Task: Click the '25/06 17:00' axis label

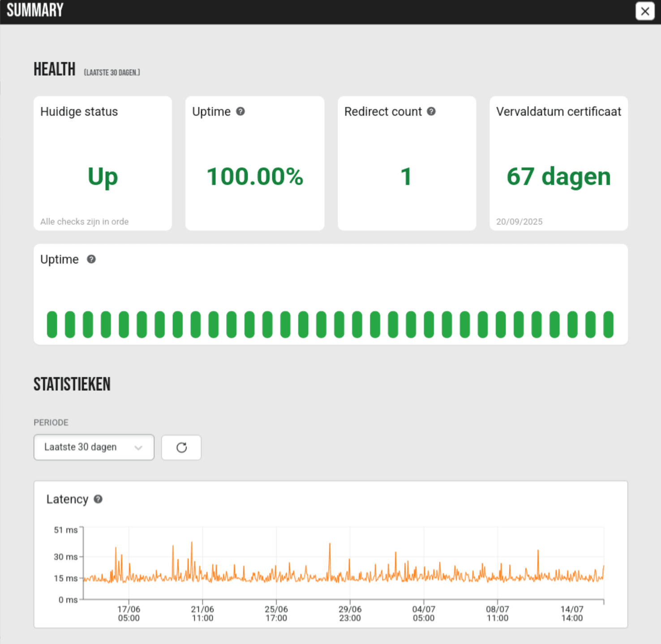Action: [x=276, y=614]
